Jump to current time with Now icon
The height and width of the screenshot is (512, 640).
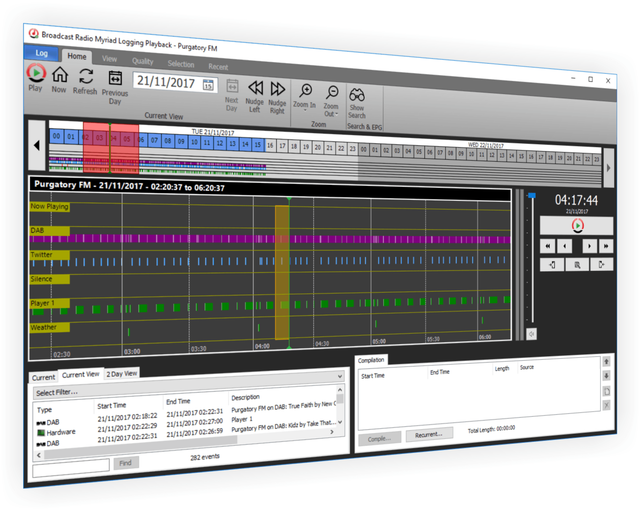(x=60, y=75)
